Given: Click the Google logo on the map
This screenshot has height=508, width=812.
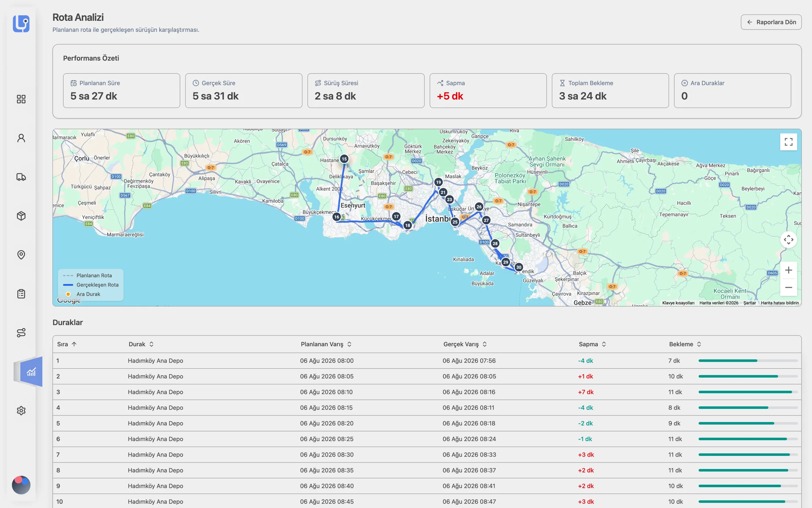Looking at the screenshot, I should point(69,300).
